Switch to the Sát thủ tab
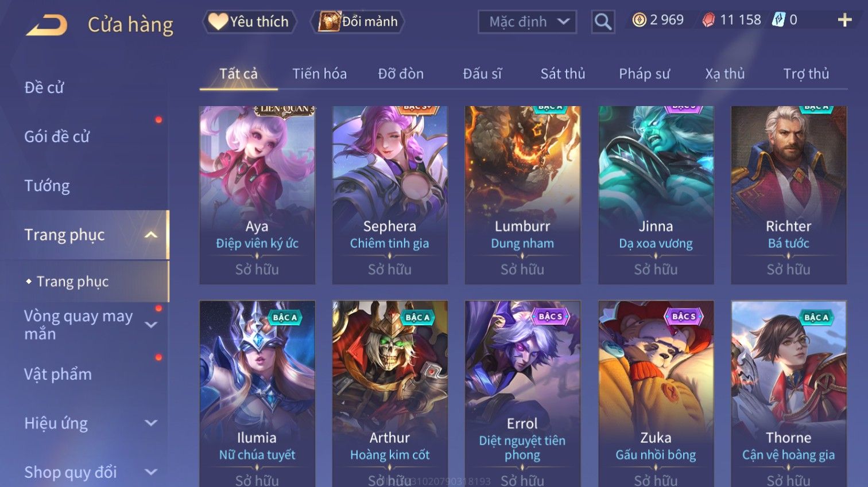Viewport: 868px width, 487px height. point(563,74)
